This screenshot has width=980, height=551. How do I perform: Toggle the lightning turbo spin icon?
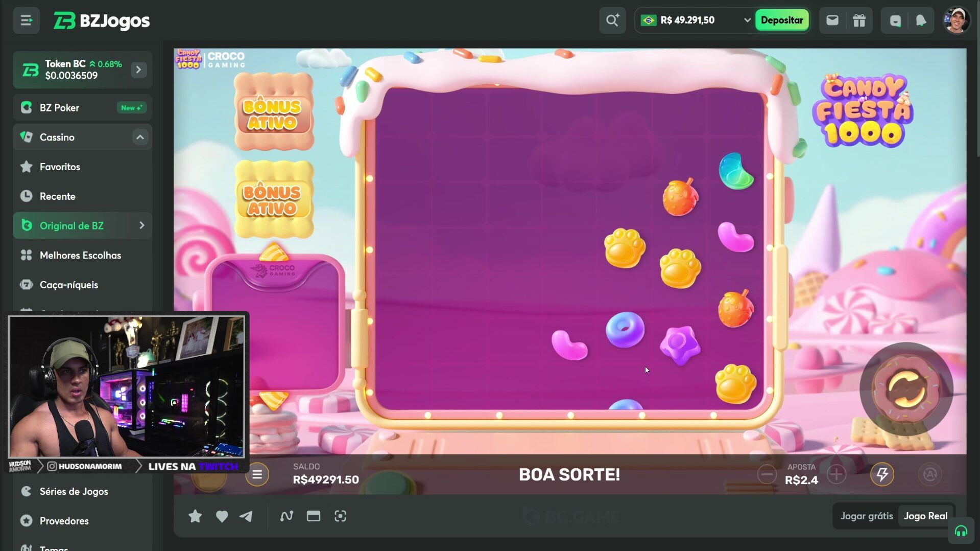(x=882, y=475)
